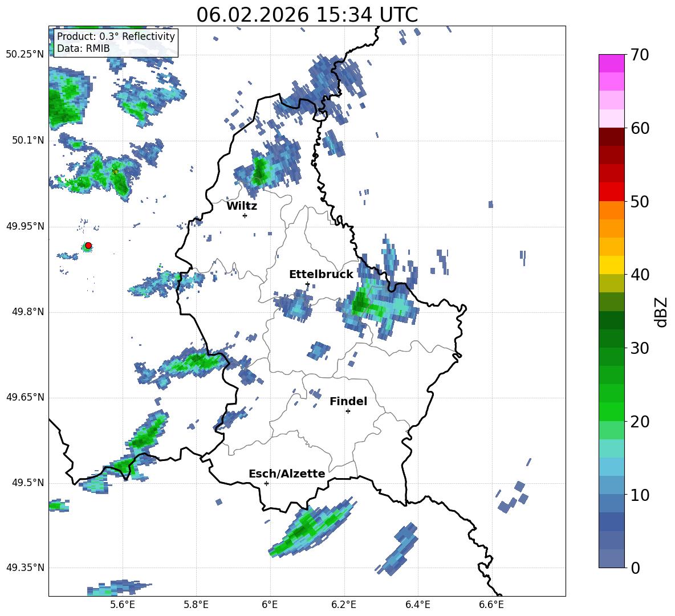
Task: Click the Product: 0.3° Reflectivity text
Action: 116,36
